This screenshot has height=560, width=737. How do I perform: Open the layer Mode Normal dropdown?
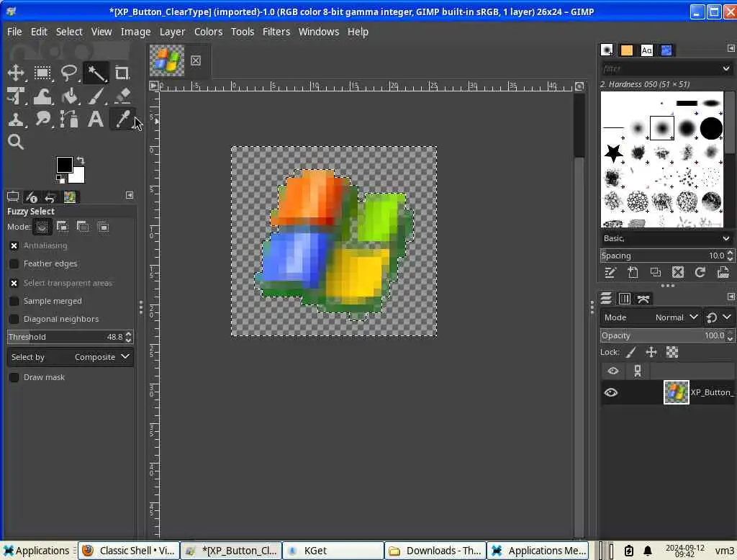[x=651, y=317]
